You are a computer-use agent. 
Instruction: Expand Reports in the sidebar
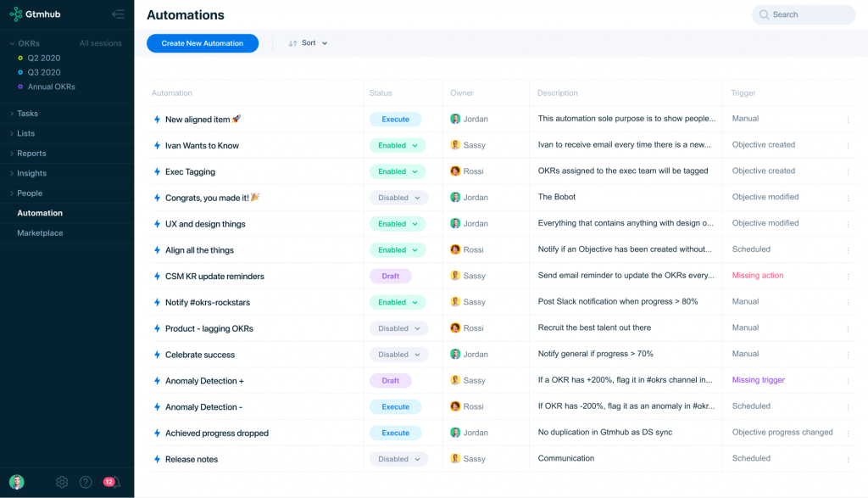12,154
